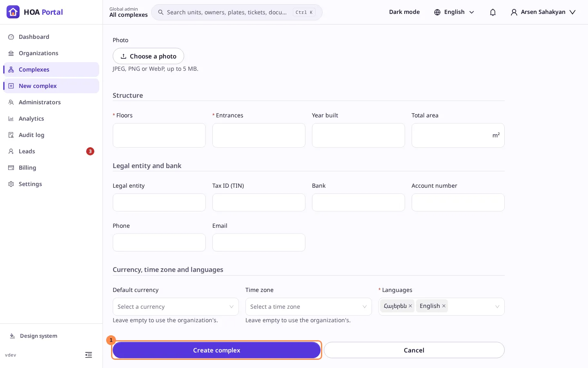
Task: Click the Create complex button
Action: pyautogui.click(x=216, y=350)
